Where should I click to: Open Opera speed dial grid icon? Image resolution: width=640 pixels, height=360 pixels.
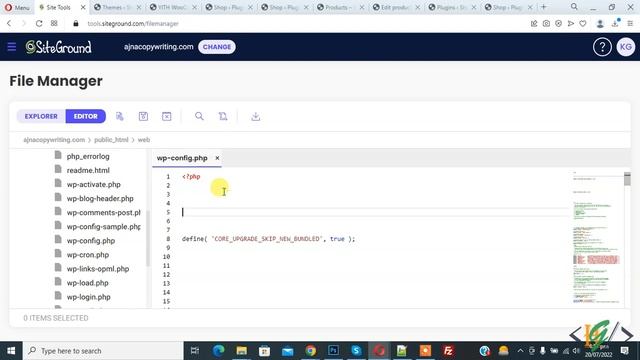(x=54, y=24)
